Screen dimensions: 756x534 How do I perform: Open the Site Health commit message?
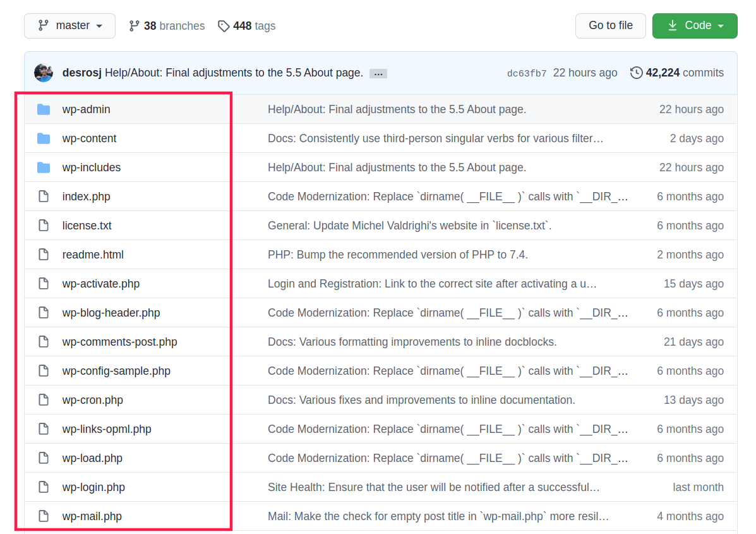(x=433, y=487)
